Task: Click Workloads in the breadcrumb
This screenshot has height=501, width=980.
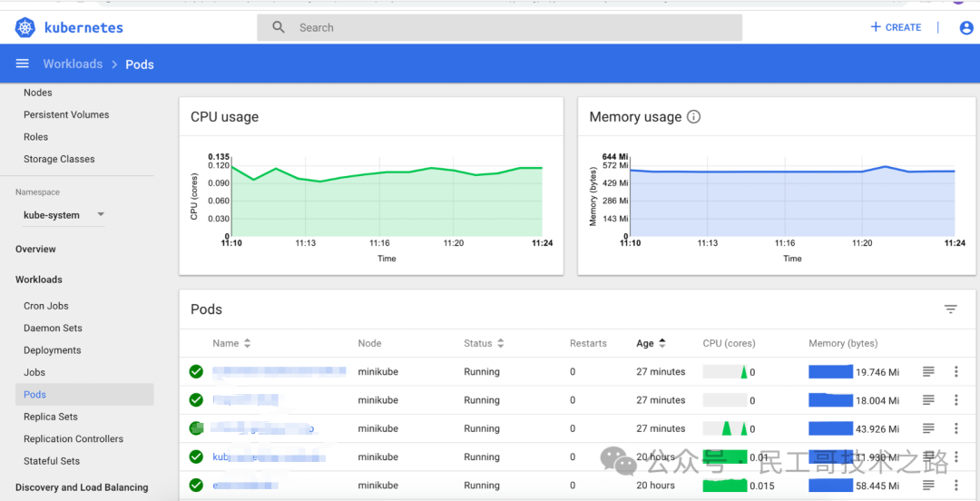Action: point(73,64)
